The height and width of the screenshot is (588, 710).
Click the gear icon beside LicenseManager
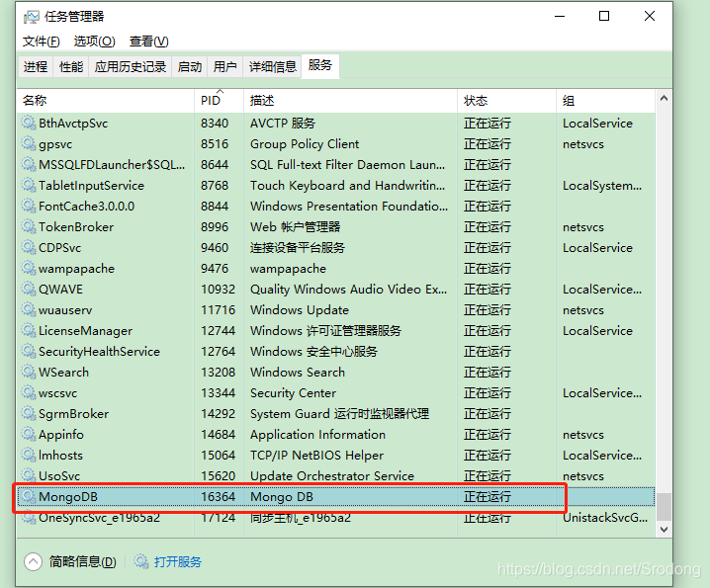29,330
